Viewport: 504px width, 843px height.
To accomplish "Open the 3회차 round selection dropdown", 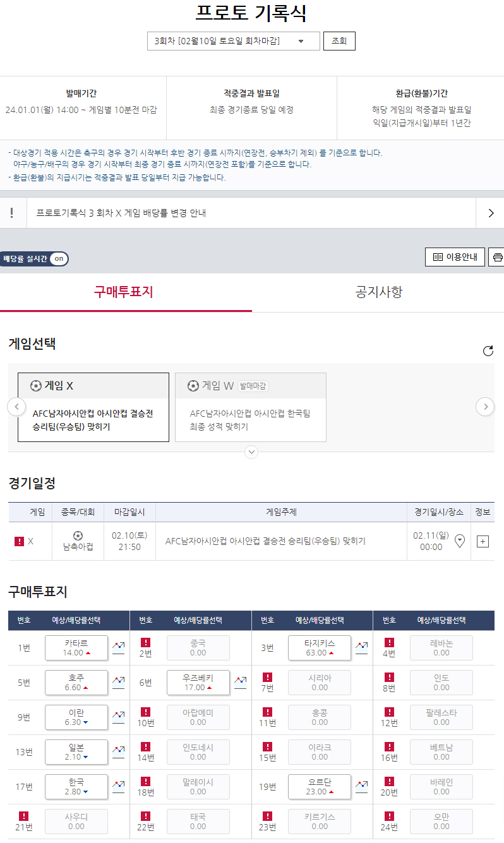I will [233, 42].
